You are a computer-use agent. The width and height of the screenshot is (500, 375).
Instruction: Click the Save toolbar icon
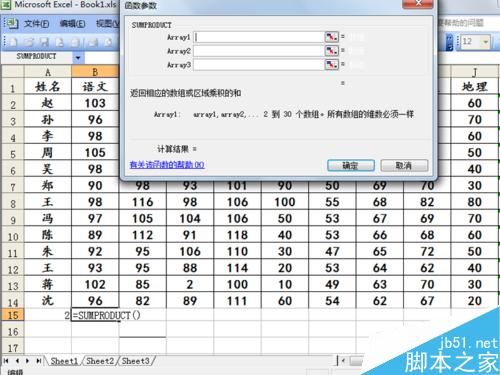coord(44,42)
